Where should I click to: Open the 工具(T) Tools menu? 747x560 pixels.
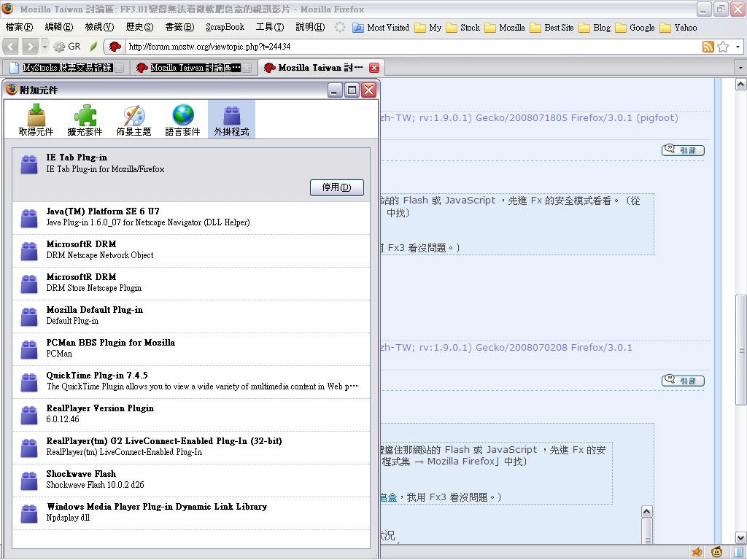[269, 27]
